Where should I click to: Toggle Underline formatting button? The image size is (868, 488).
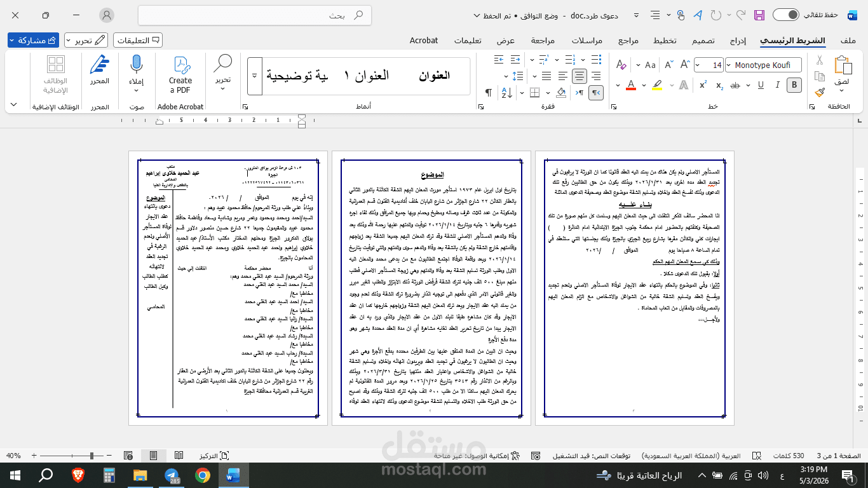click(761, 85)
